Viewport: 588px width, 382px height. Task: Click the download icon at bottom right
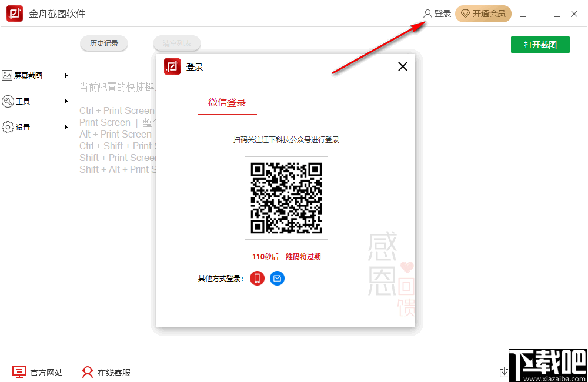(x=504, y=372)
